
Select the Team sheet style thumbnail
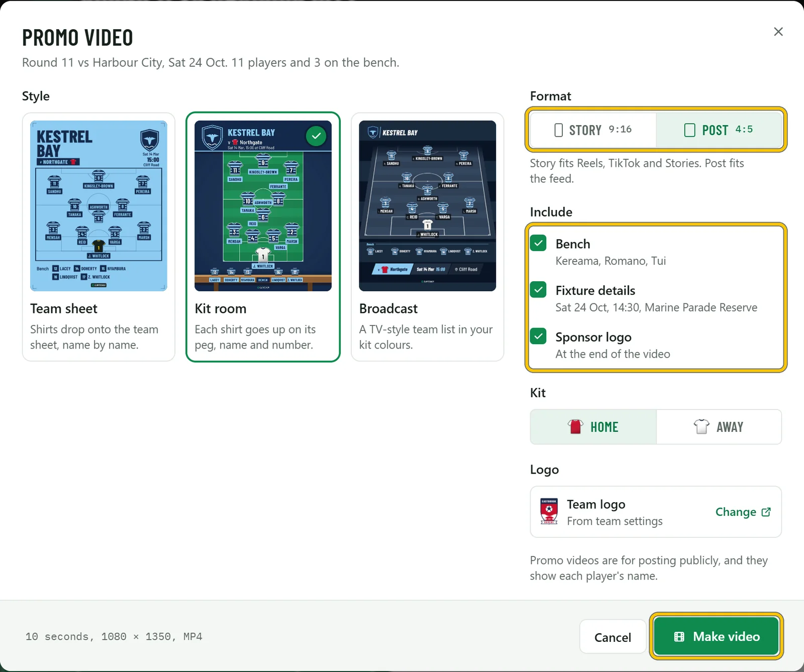(x=98, y=206)
